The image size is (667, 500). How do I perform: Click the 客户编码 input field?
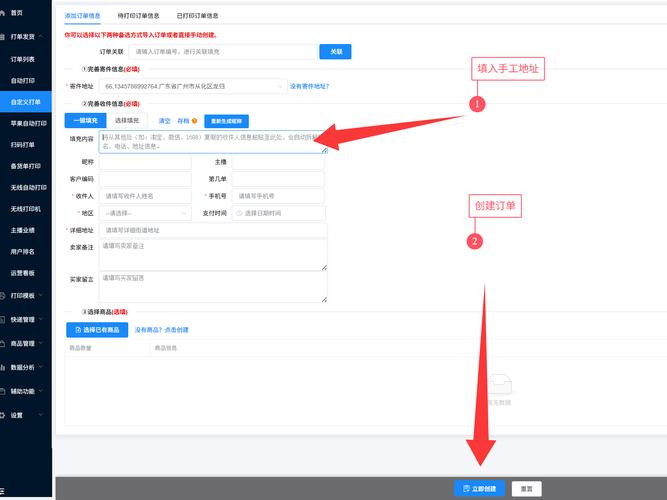145,179
